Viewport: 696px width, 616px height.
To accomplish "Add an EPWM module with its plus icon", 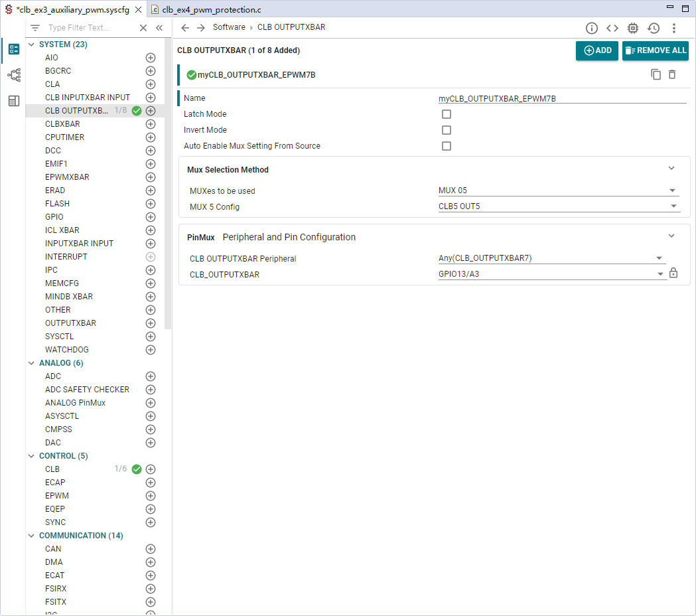I will tap(151, 496).
